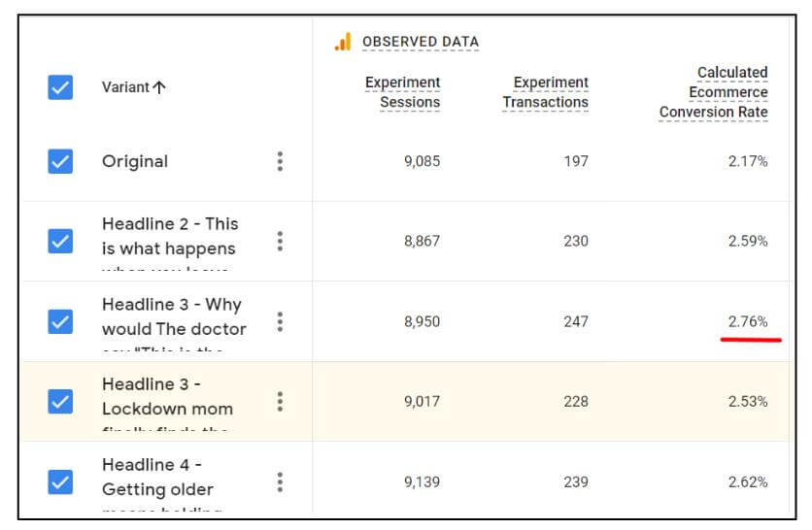Select the Original variant name
This screenshot has width=812, height=530.
(x=135, y=161)
